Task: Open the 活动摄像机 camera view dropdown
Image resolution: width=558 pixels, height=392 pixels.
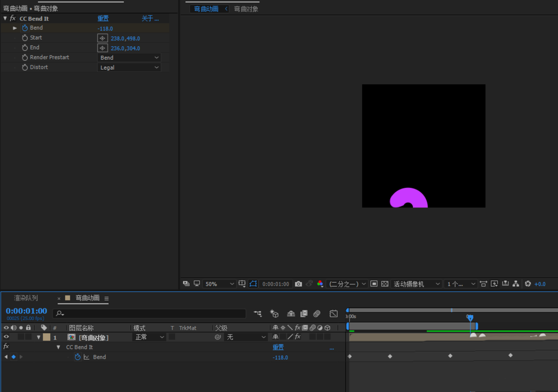Action: pos(416,284)
